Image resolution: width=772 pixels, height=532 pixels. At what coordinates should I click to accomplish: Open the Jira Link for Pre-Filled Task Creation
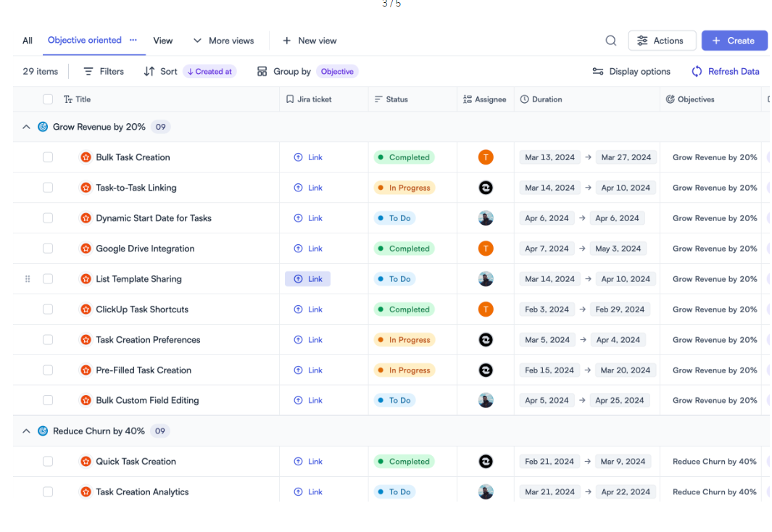click(308, 370)
